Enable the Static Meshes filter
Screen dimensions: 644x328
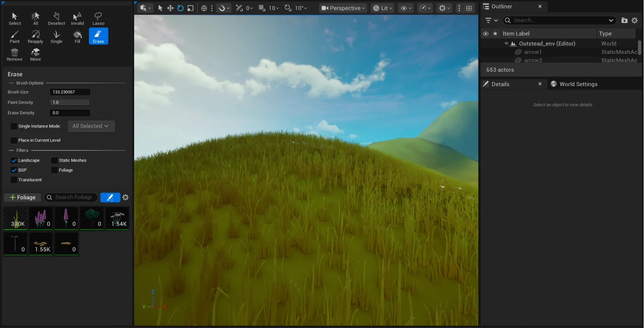(54, 160)
